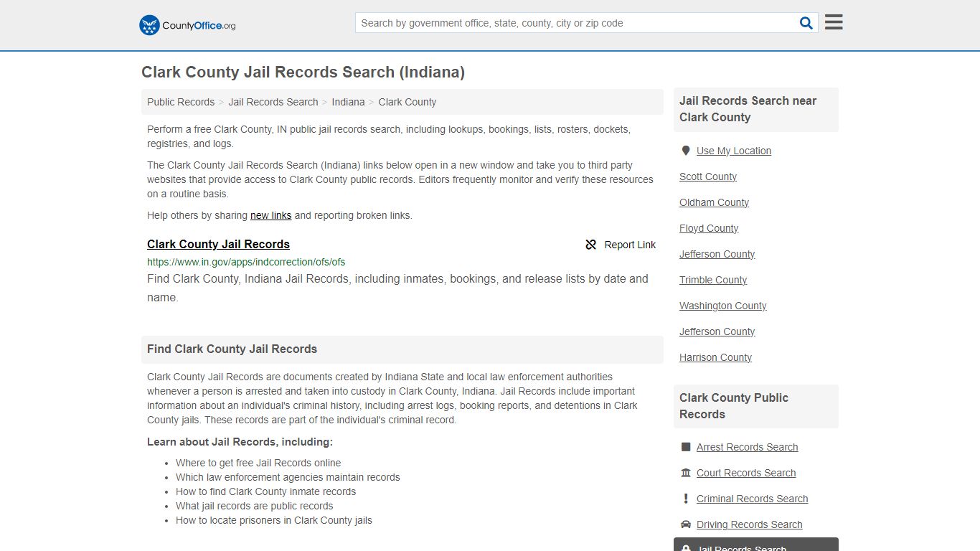Click the broken-link Report Link icon
980x551 pixels.
tap(591, 245)
